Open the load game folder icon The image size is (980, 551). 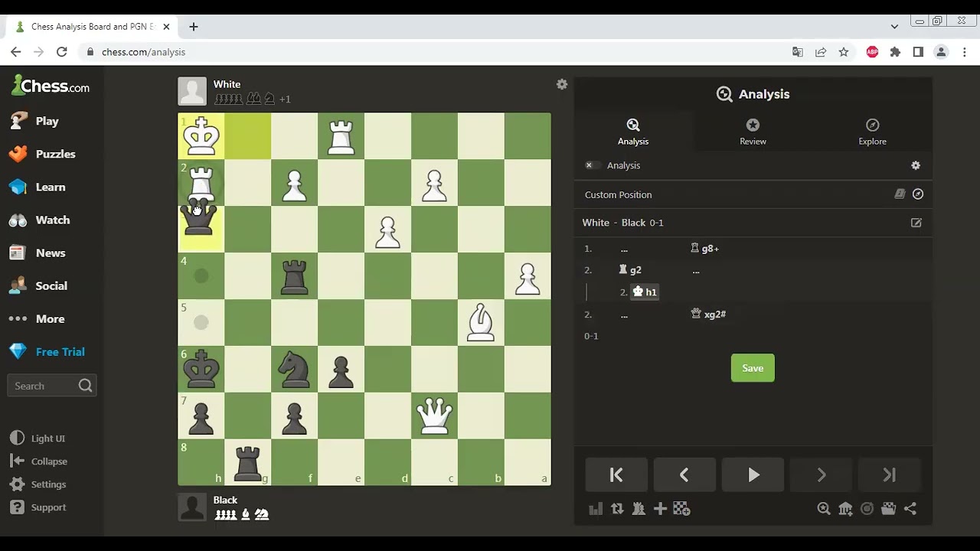tap(888, 509)
